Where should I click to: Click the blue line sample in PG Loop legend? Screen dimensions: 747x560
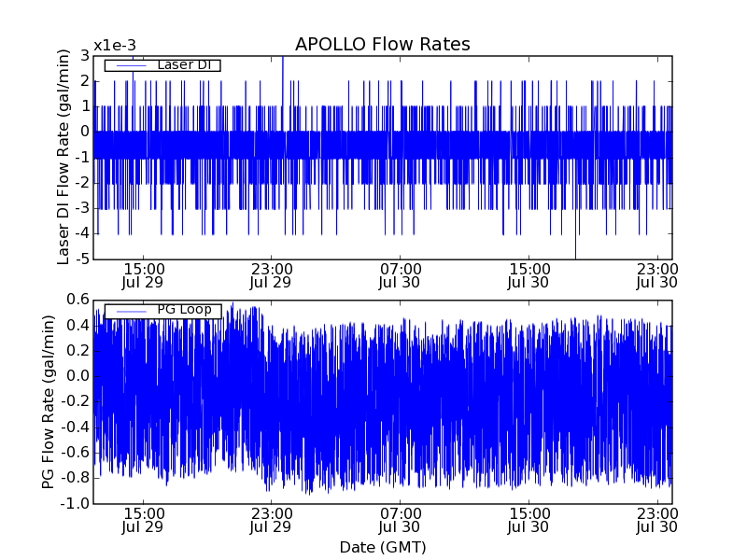(131, 312)
